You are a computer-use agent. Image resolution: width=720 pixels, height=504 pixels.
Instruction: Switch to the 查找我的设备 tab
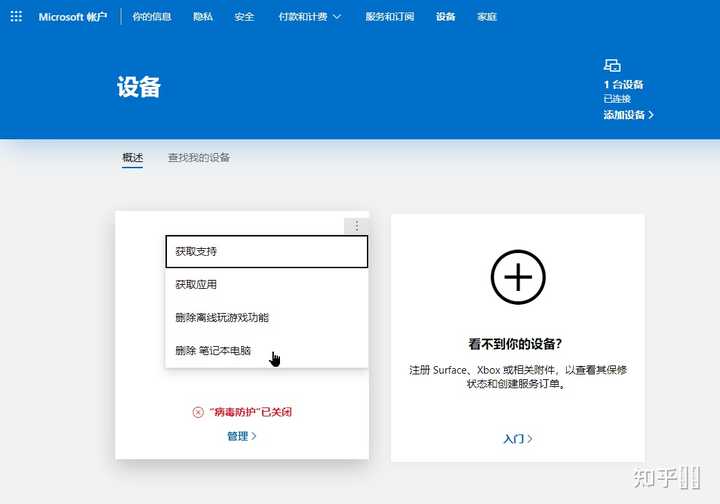click(199, 158)
